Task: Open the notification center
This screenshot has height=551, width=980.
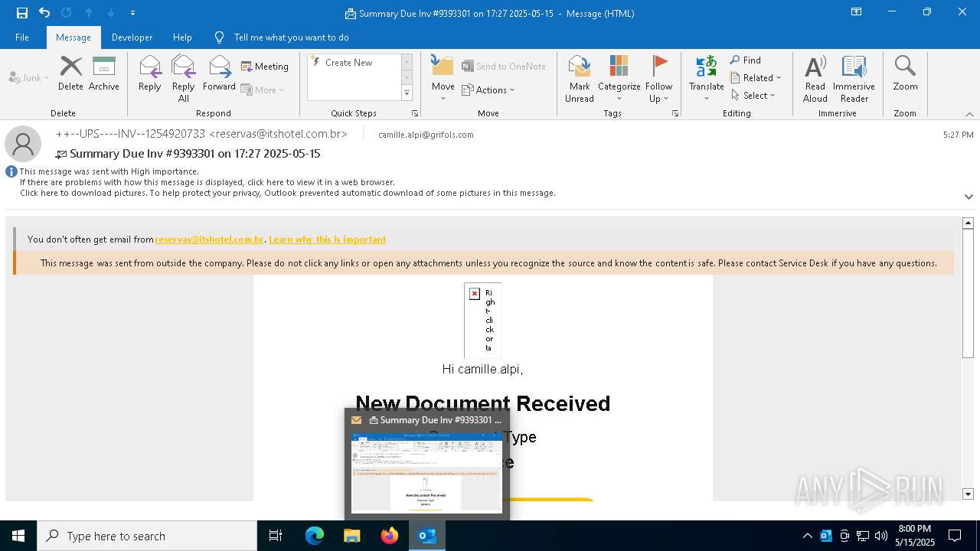Action: coord(955,536)
